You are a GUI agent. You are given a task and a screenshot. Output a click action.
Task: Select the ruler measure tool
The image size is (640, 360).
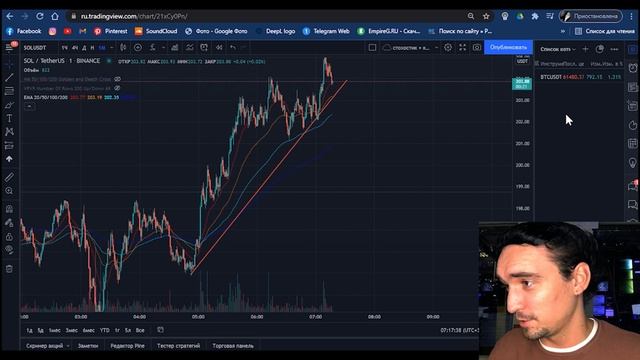click(9, 177)
